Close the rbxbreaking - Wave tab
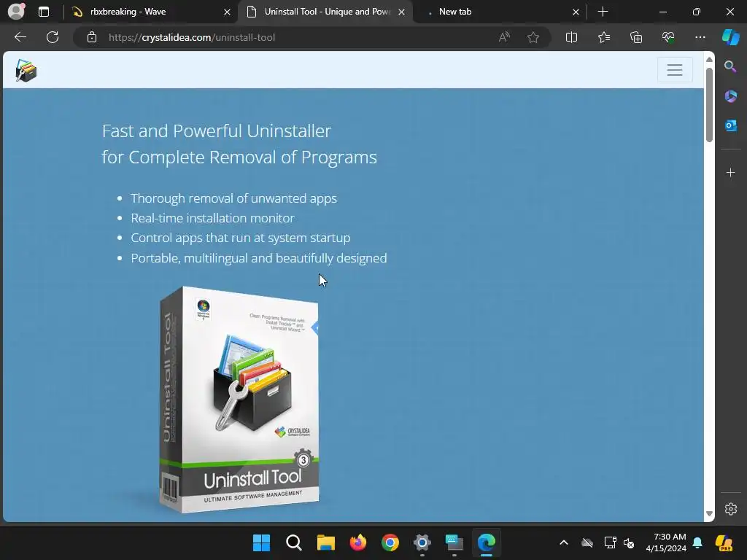Screen dimensions: 747x560 [x=228, y=12]
